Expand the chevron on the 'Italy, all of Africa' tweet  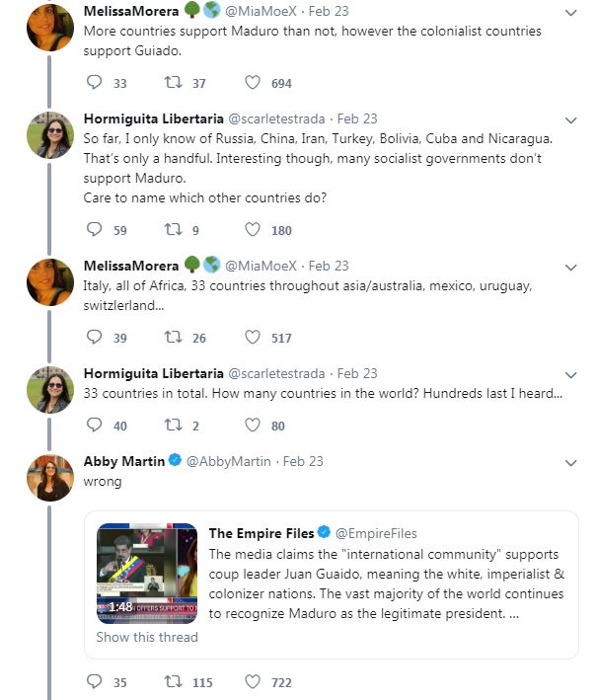point(570,268)
